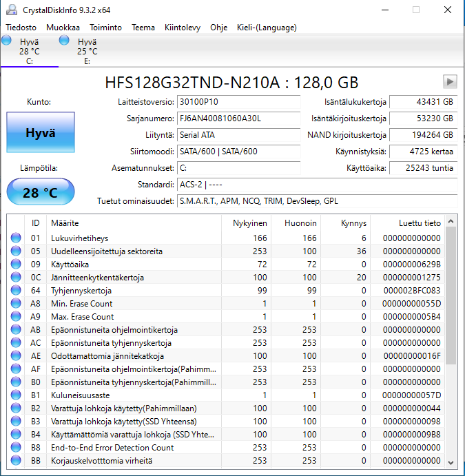Select the status orb for drive C:
This screenshot has width=465, height=476.
[7, 41]
